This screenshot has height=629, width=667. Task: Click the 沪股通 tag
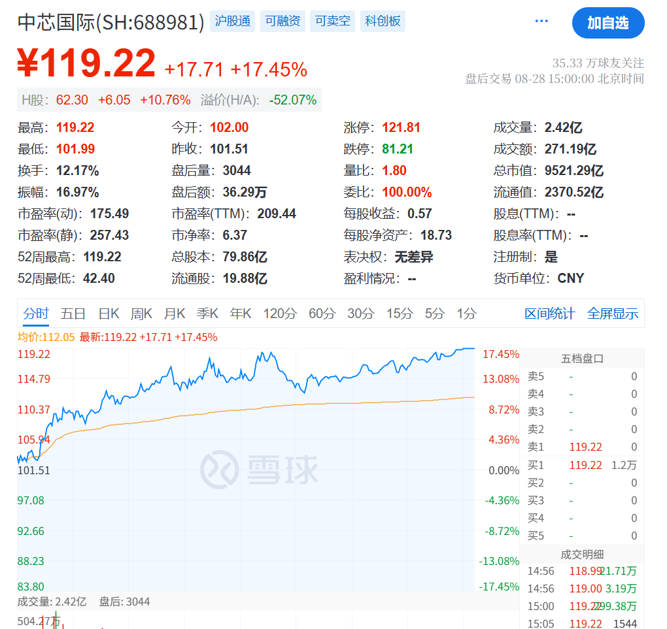(232, 21)
